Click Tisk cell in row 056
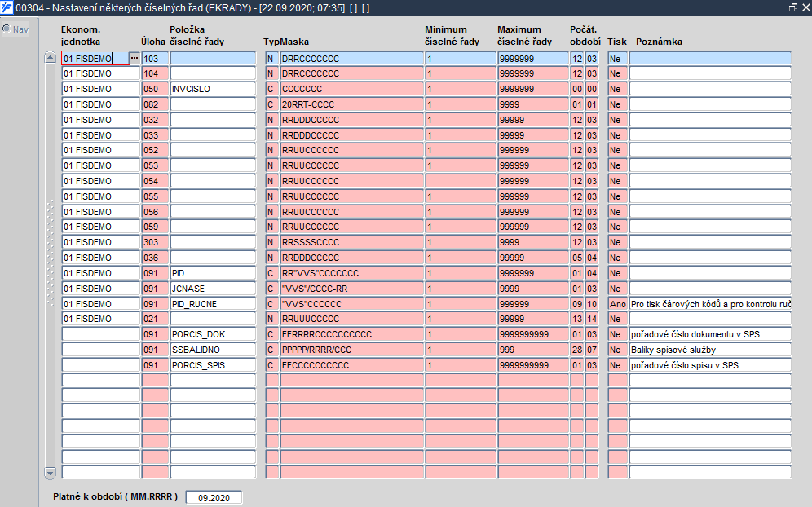812x507 pixels. [x=617, y=212]
